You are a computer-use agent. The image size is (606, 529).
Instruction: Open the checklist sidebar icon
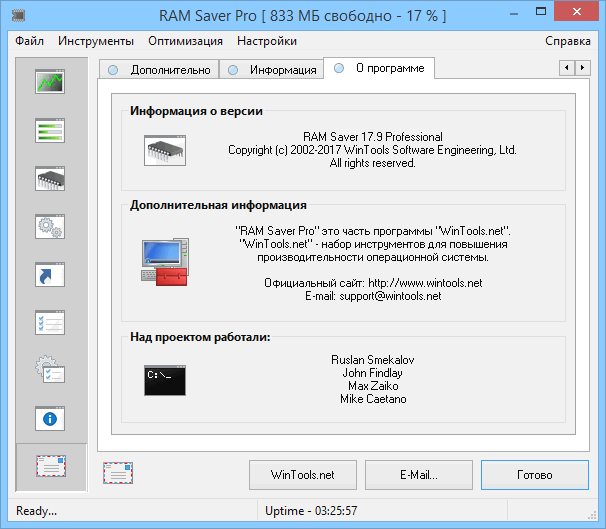pyautogui.click(x=49, y=322)
